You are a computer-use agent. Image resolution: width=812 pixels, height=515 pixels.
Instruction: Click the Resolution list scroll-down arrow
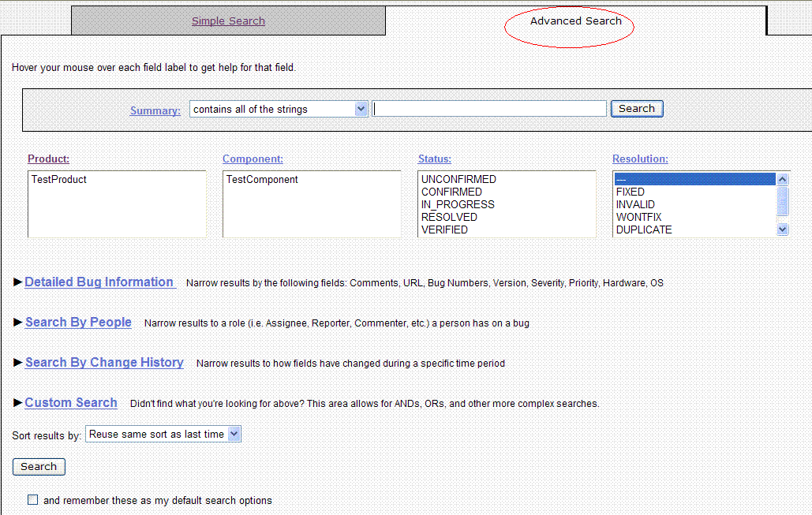(783, 230)
